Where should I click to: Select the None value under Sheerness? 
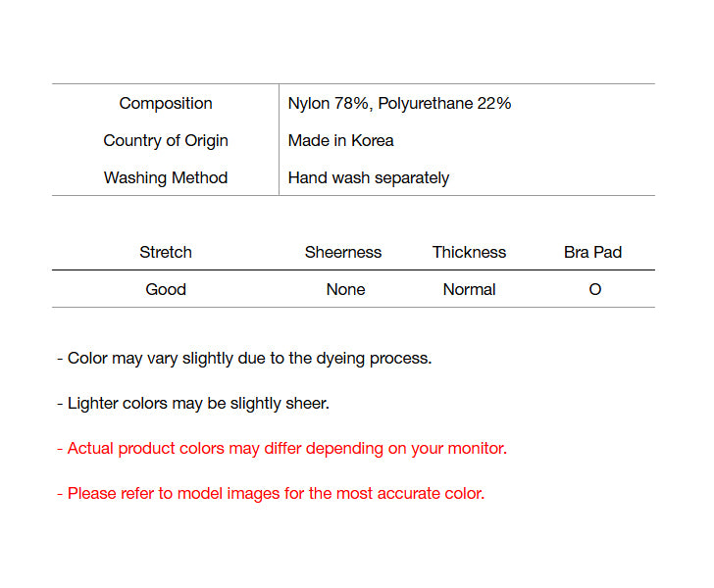[x=345, y=289]
